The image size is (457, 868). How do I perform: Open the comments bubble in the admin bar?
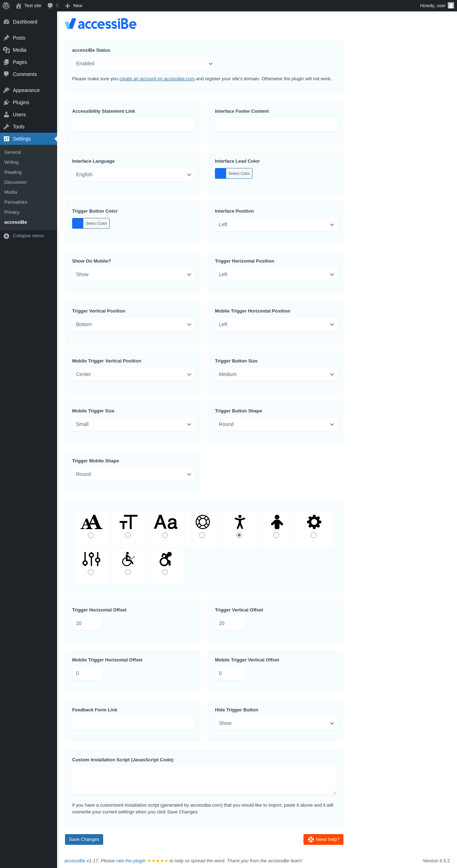coord(50,6)
